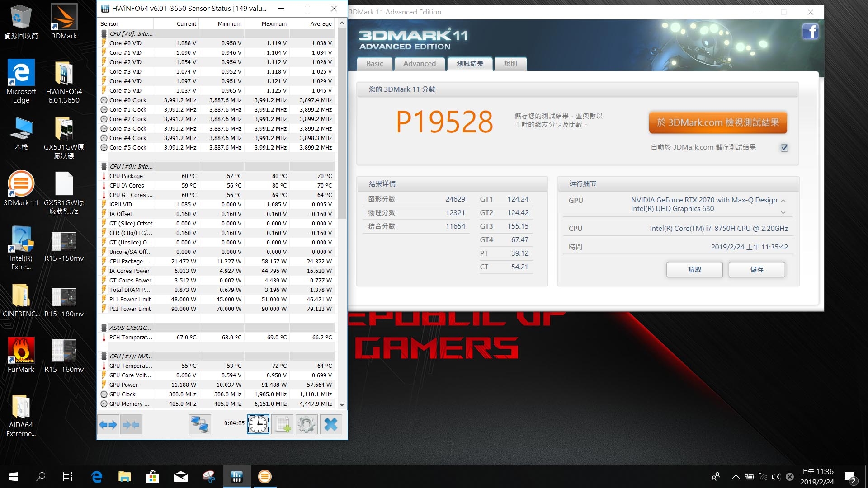
Task: Select the CPU Package temperature row
Action: point(217,176)
